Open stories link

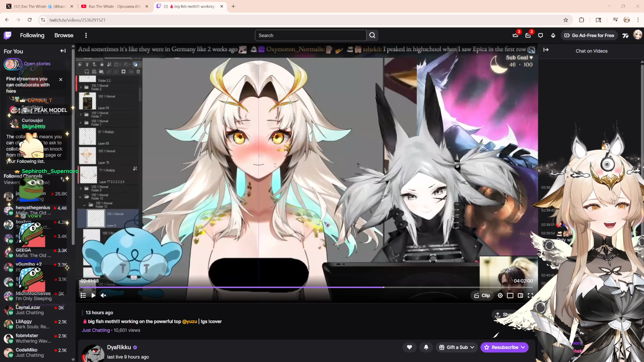coord(37,64)
